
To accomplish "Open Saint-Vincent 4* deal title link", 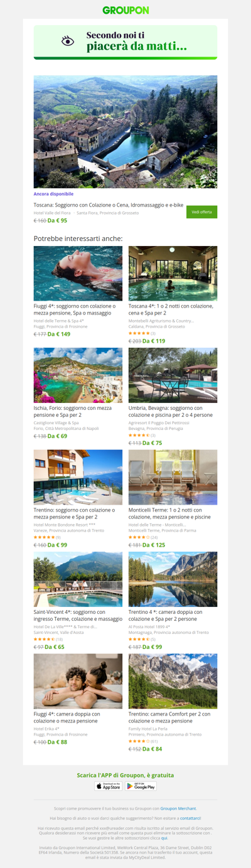I will (78, 615).
